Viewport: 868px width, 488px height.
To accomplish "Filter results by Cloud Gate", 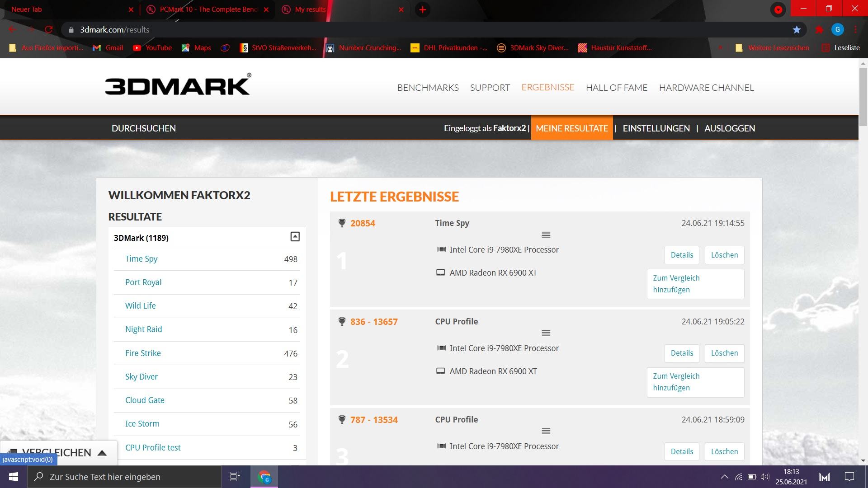I will [145, 400].
